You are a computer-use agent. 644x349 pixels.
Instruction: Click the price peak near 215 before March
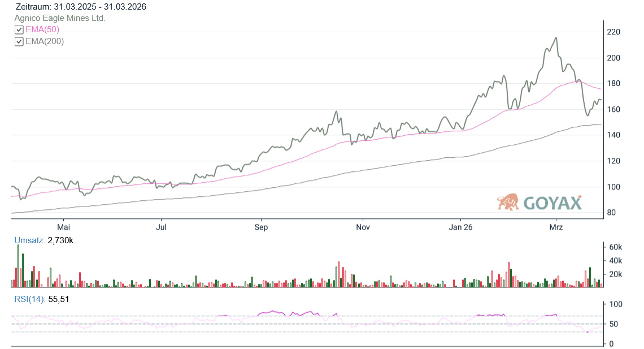tap(556, 38)
